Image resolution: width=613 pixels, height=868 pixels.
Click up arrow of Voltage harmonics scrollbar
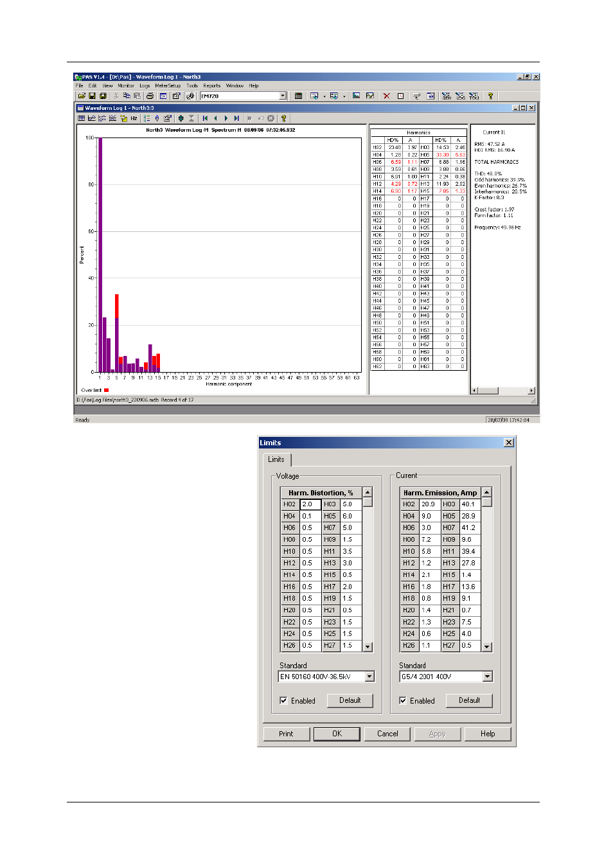point(368,492)
